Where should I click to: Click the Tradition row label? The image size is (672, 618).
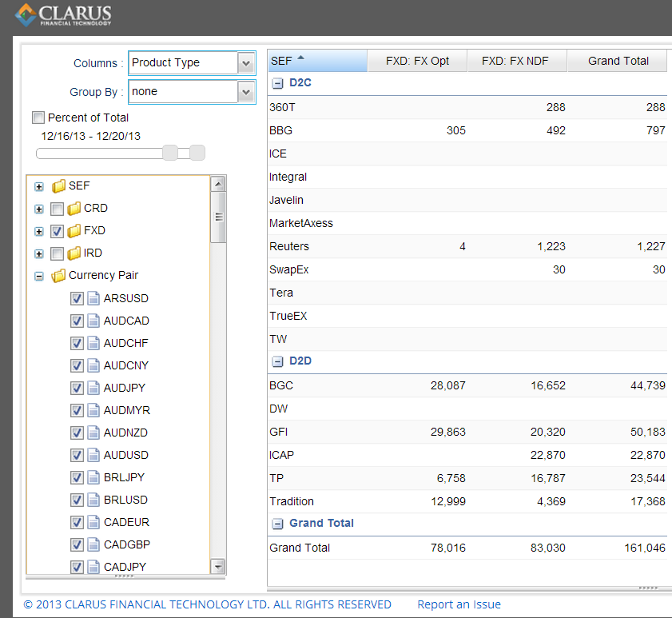click(x=292, y=501)
